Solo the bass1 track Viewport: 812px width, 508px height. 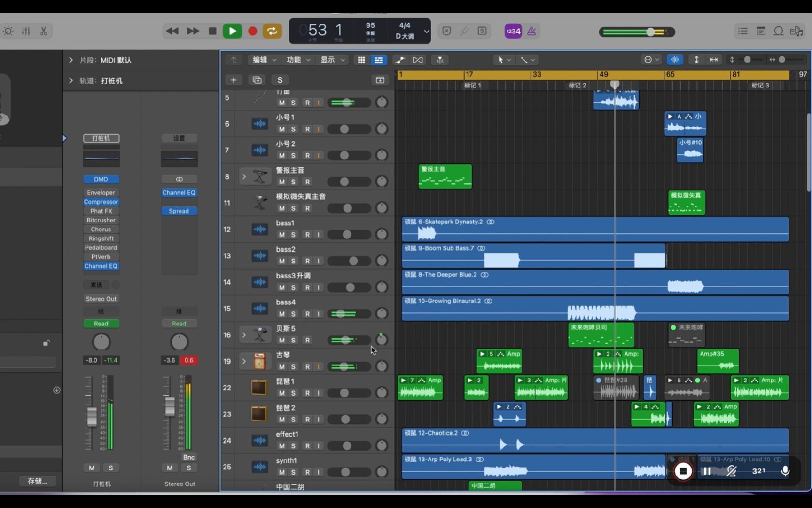(293, 235)
